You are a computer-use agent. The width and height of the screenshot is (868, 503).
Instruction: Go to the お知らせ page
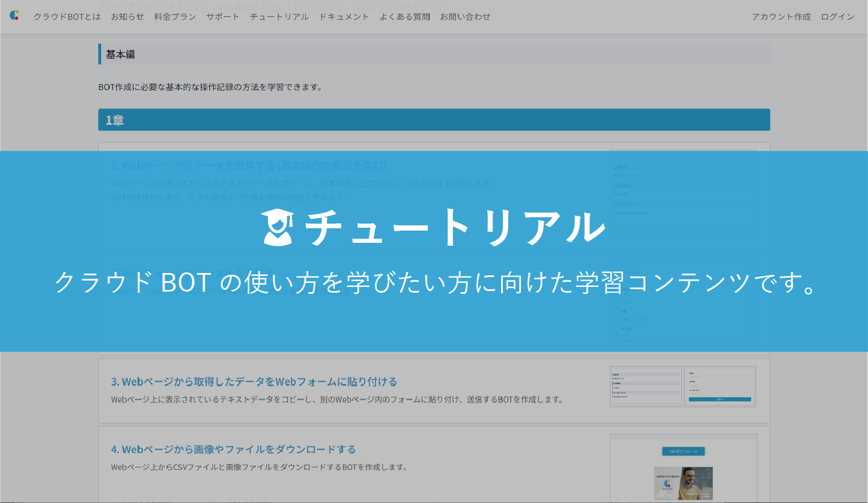tap(127, 17)
